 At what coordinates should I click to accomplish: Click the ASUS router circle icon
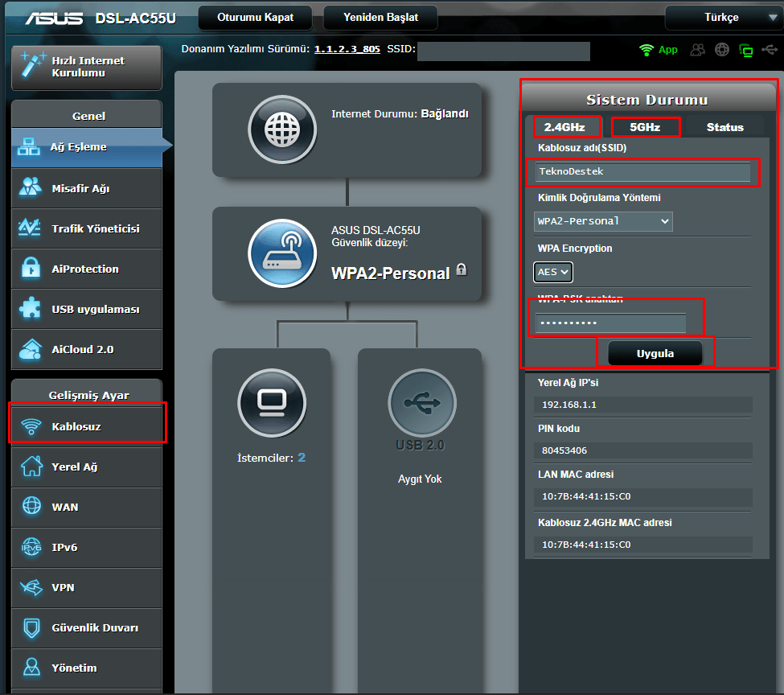(282, 253)
